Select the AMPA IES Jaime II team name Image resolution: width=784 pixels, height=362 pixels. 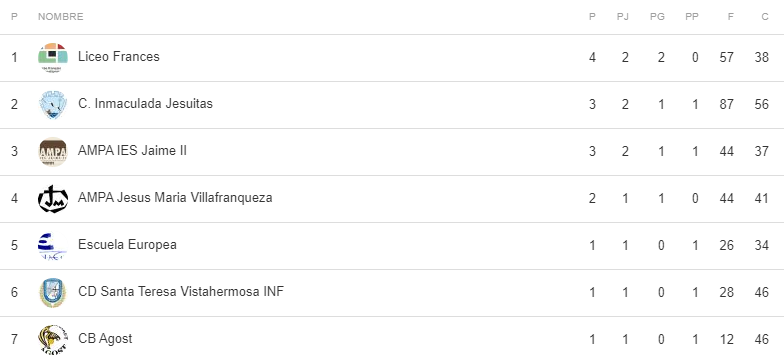pyautogui.click(x=132, y=151)
